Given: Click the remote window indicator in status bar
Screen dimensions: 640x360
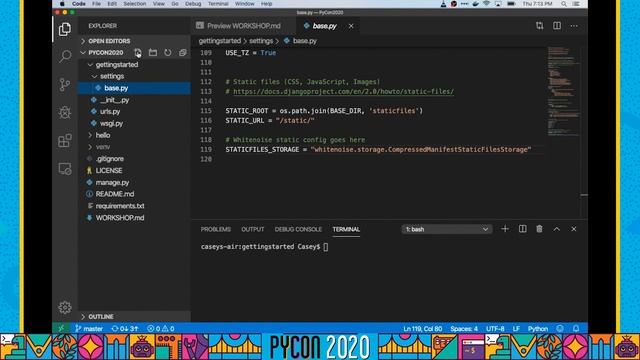Looking at the screenshot, I should pyautogui.click(x=61, y=329).
